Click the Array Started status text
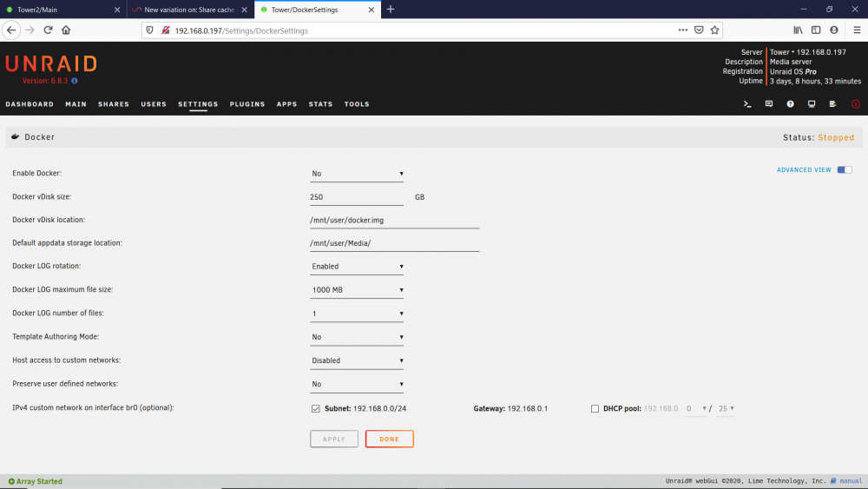Viewport: 868px width, 489px height. click(39, 482)
